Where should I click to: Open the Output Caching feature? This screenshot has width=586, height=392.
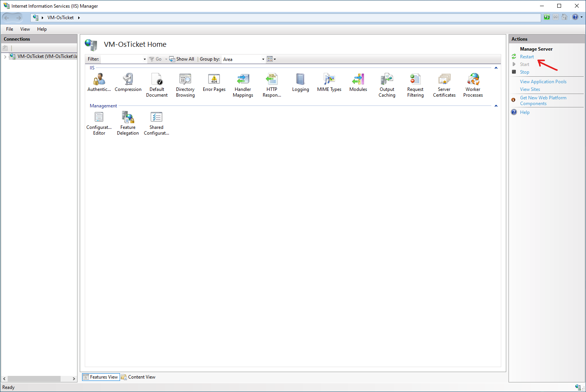387,85
